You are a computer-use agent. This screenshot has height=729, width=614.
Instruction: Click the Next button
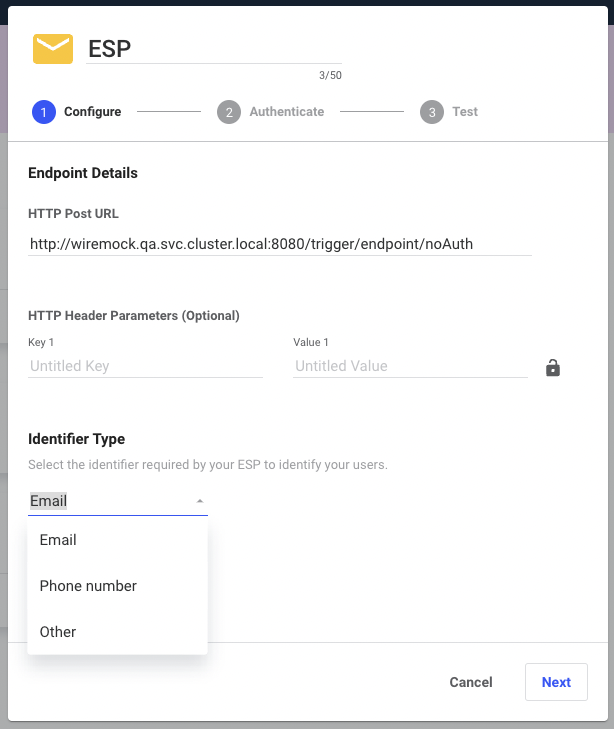556,682
